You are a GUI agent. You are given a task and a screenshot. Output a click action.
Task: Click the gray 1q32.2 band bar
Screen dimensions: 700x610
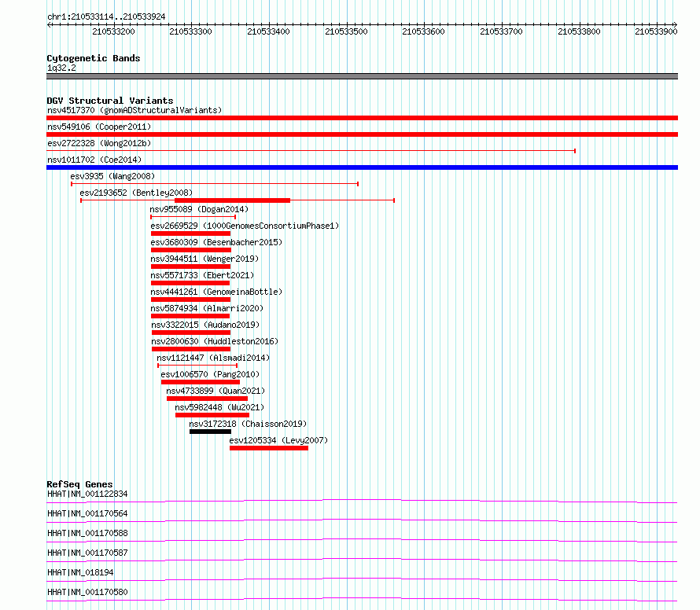[x=362, y=76]
